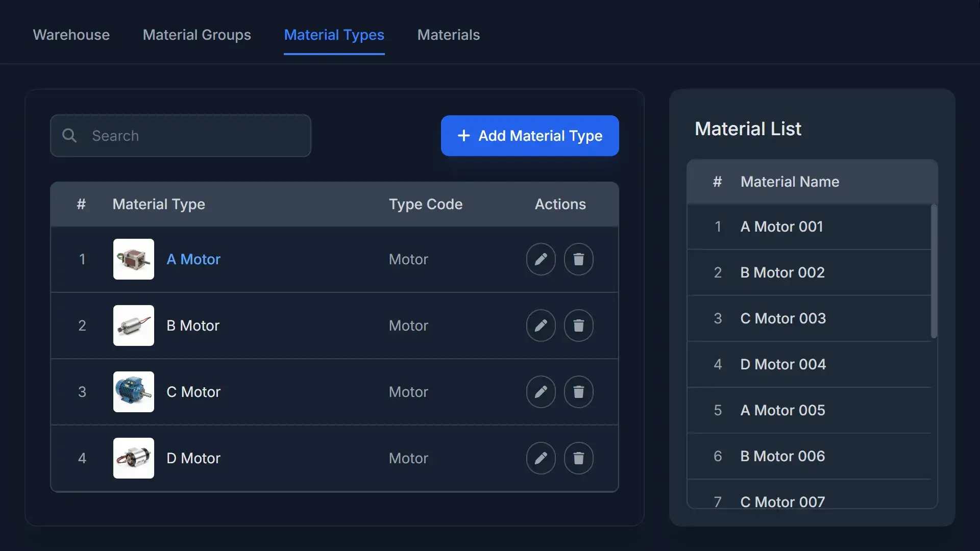
Task: Click the search magnifier icon
Action: pyautogui.click(x=69, y=136)
